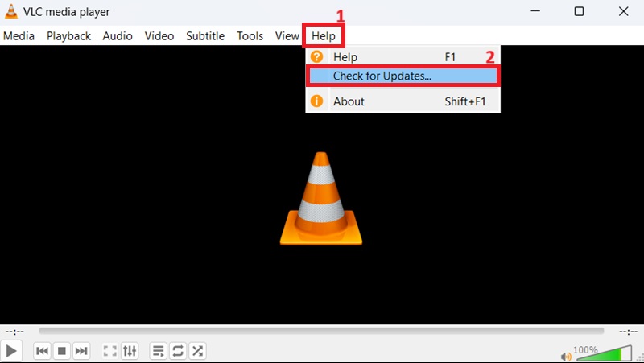Click the playback seek bar

[321, 331]
